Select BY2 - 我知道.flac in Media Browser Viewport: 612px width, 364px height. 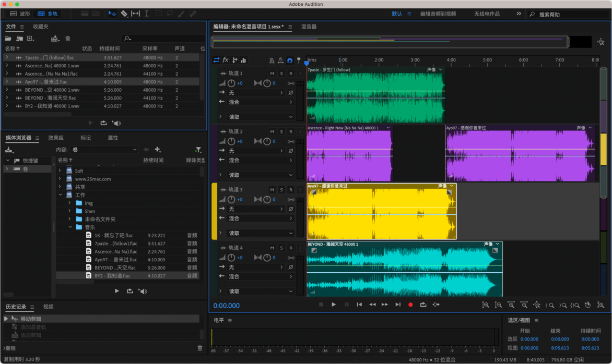click(127, 275)
